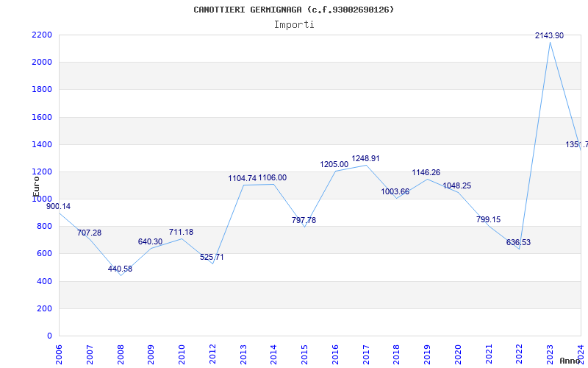Click y-axis value 0

coord(49,336)
